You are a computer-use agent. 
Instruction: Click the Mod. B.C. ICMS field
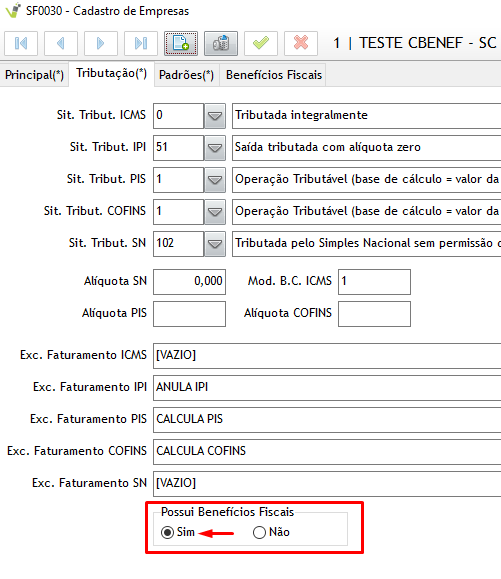coord(374,282)
